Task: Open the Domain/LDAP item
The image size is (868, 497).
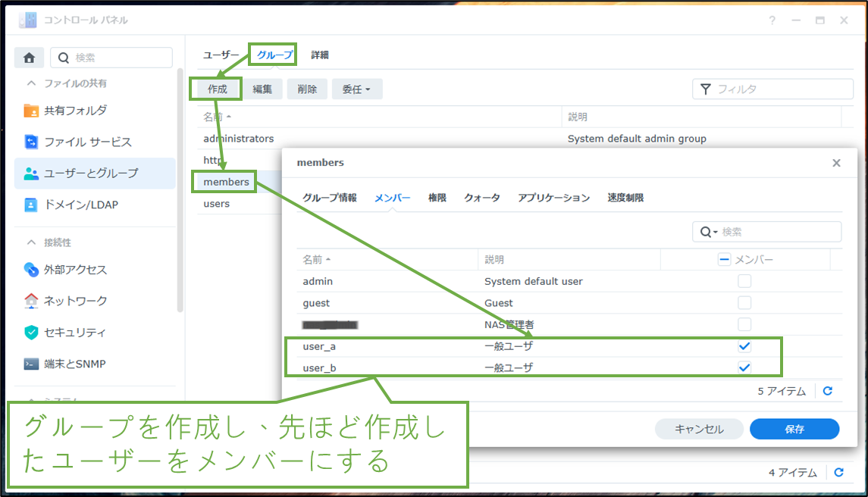Action: [96, 205]
